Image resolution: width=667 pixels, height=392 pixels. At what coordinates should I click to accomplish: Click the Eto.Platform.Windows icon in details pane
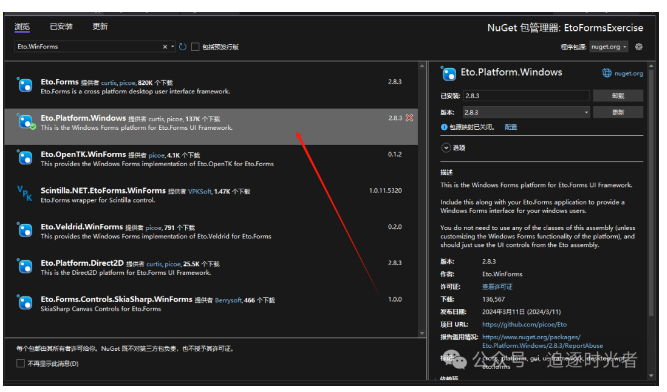pyautogui.click(x=448, y=74)
